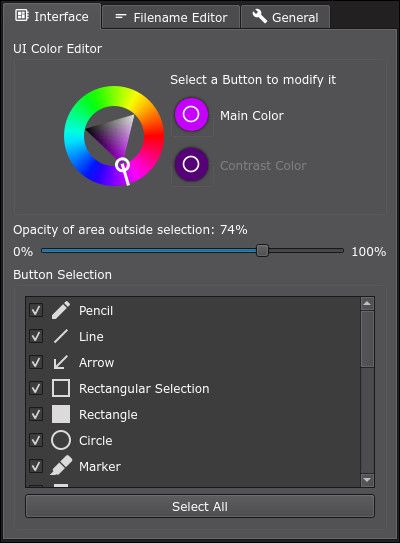
Task: Click the Filename Editor tab's lines icon
Action: pyautogui.click(x=121, y=16)
